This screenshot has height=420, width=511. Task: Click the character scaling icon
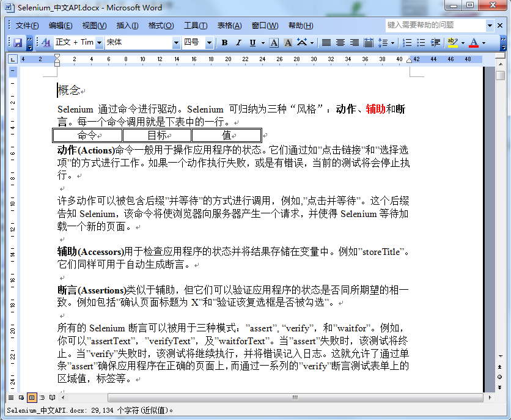click(x=302, y=43)
